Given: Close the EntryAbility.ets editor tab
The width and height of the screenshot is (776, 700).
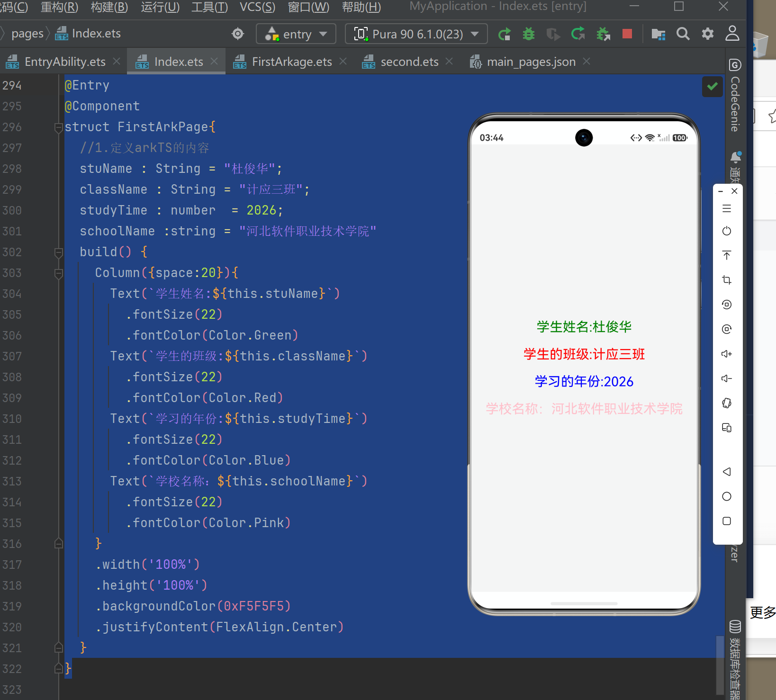Looking at the screenshot, I should coord(117,61).
